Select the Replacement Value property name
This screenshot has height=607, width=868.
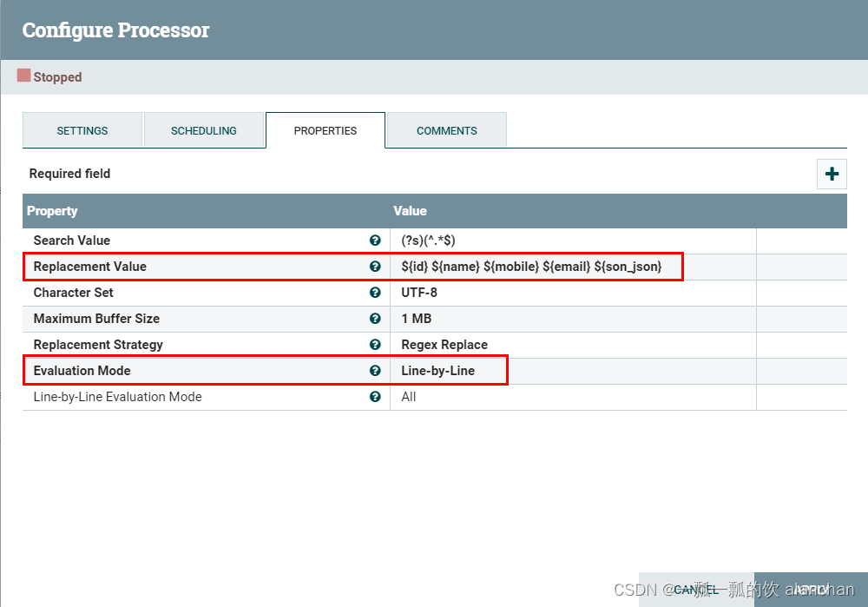click(x=89, y=267)
